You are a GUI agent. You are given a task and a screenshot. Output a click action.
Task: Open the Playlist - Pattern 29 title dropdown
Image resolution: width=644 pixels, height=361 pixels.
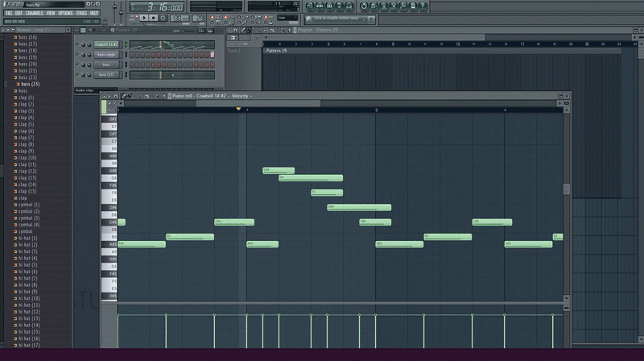point(319,30)
